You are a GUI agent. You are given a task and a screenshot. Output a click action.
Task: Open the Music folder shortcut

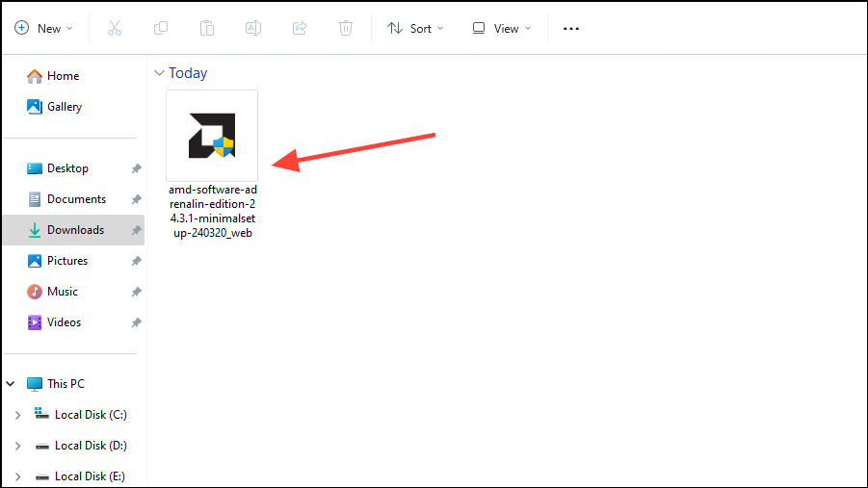(x=52, y=292)
